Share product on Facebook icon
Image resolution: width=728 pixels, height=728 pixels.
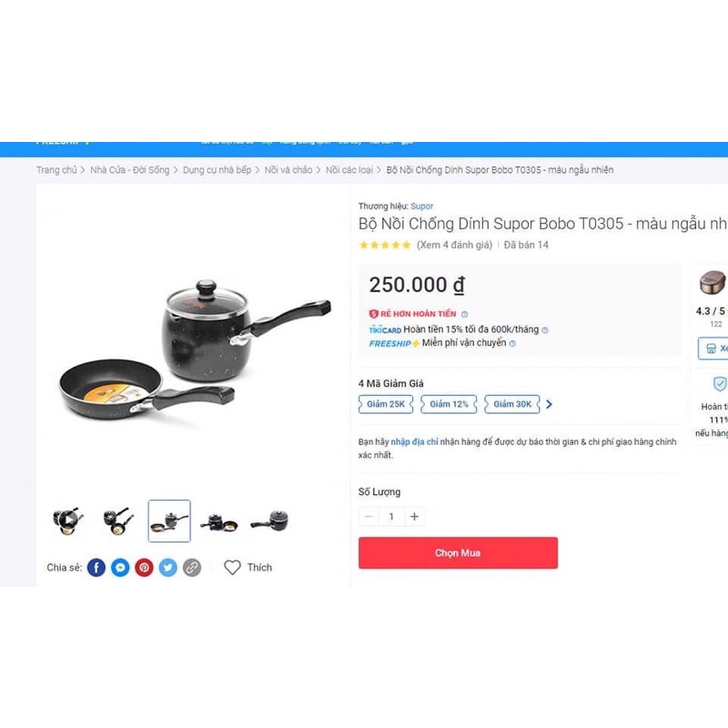click(x=96, y=567)
